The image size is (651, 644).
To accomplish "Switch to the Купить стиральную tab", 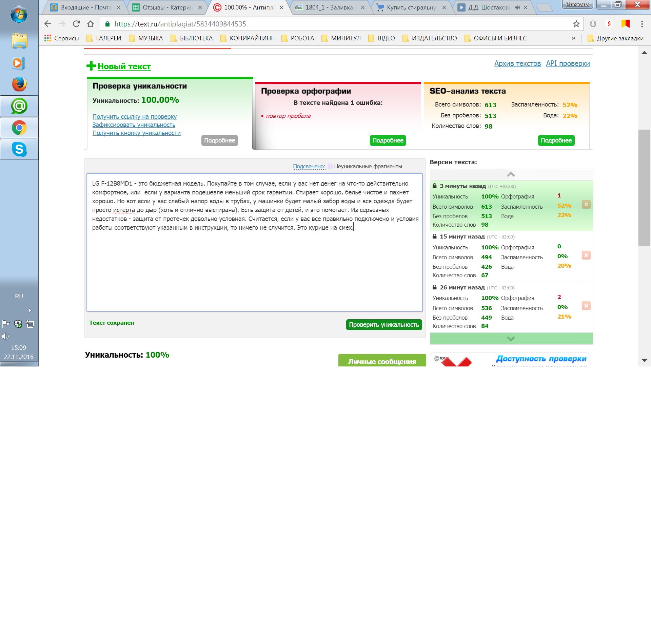I will (412, 7).
